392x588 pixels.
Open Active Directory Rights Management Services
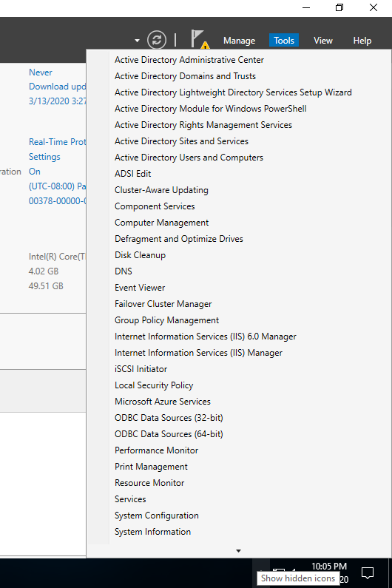(203, 125)
